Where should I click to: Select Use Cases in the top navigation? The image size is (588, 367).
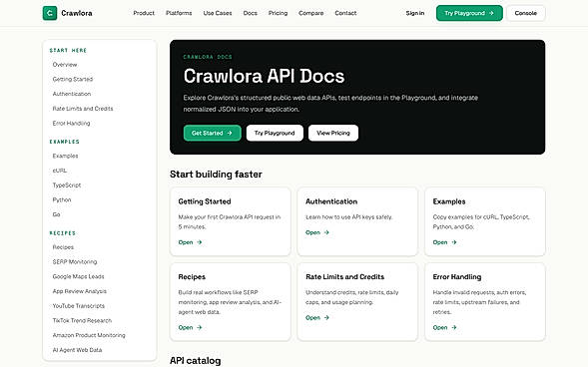218,13
